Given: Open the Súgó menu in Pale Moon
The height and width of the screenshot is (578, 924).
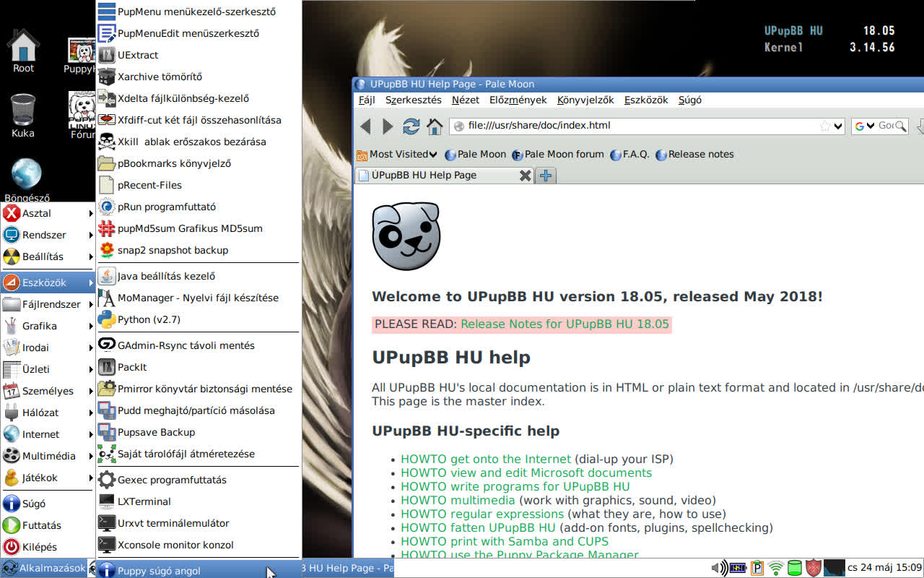Looking at the screenshot, I should click(x=690, y=100).
